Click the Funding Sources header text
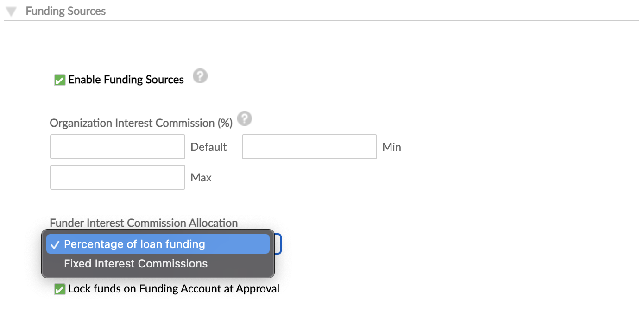 click(65, 11)
